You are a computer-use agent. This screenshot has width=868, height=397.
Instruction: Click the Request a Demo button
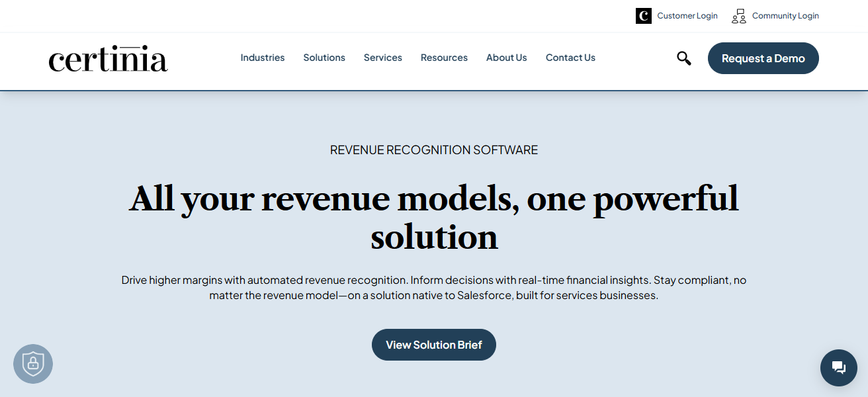(763, 58)
